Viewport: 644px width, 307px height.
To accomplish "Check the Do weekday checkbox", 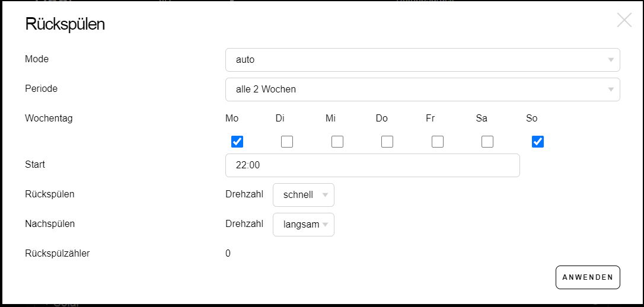I will [387, 142].
